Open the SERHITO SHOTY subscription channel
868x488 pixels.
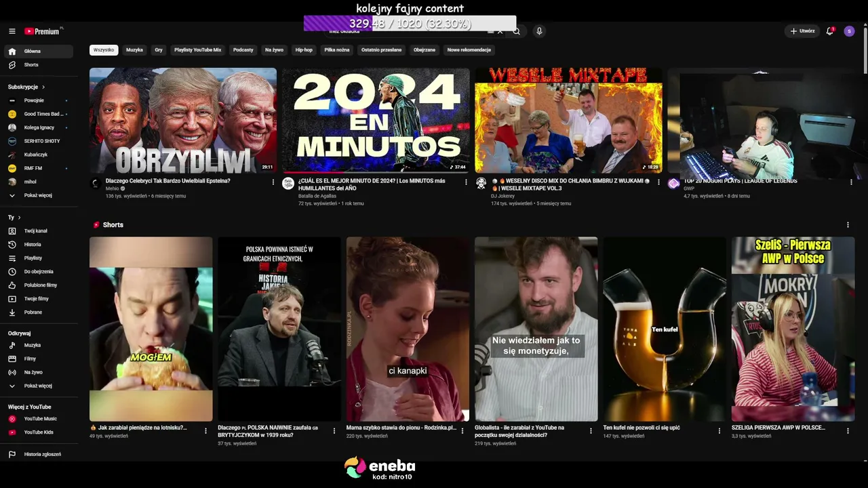pyautogui.click(x=38, y=141)
